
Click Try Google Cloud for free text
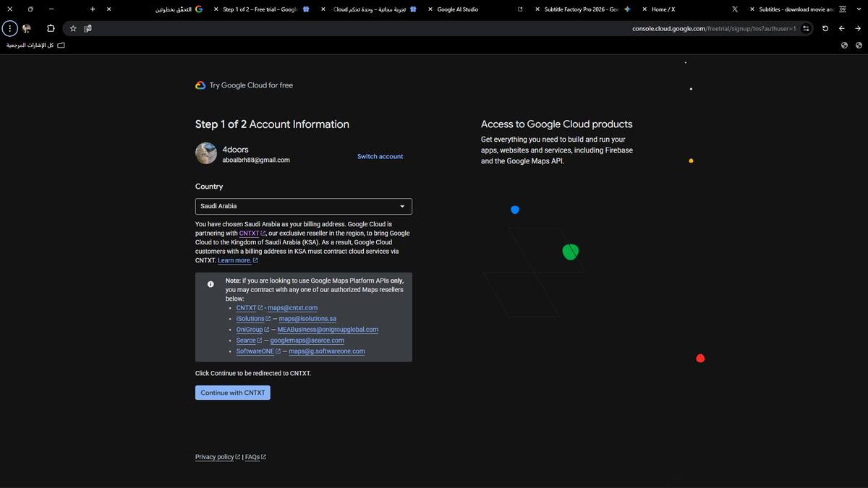tap(251, 85)
